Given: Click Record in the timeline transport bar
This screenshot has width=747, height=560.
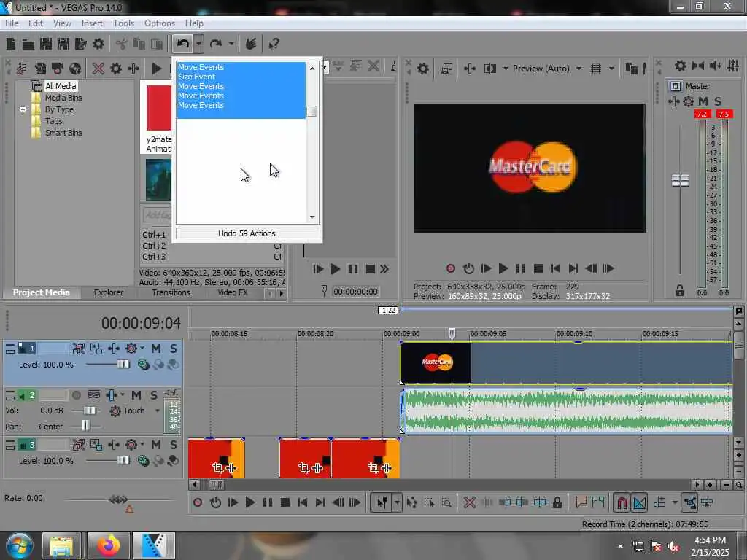Looking at the screenshot, I should (x=198, y=502).
